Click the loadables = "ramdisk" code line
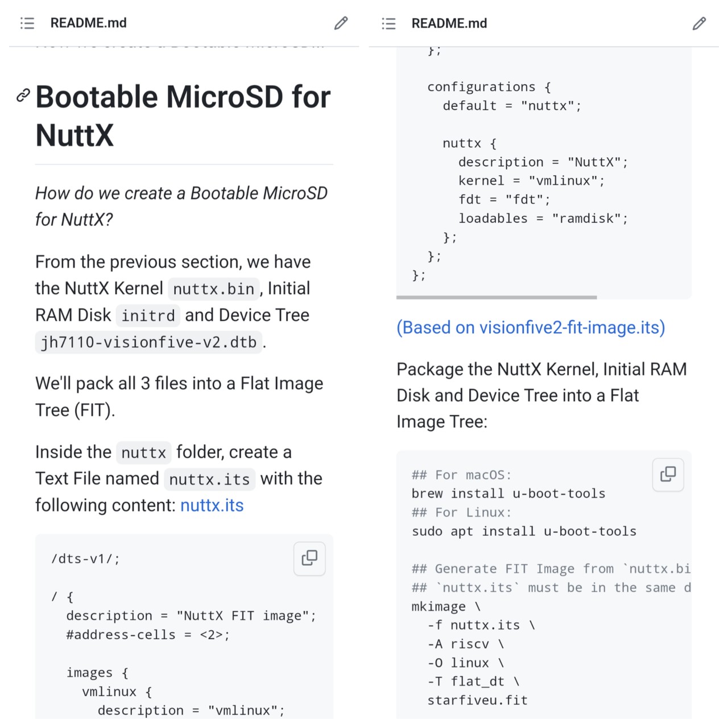 543,218
